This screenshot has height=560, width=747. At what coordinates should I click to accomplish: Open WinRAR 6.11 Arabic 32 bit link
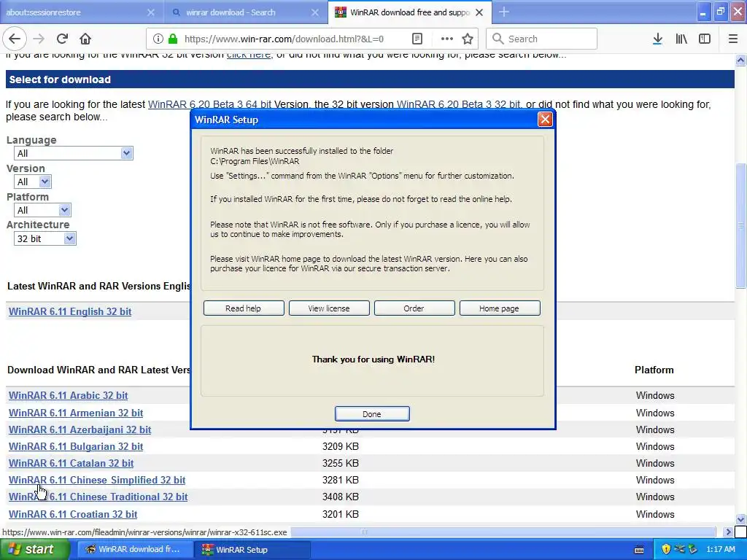[x=68, y=395]
